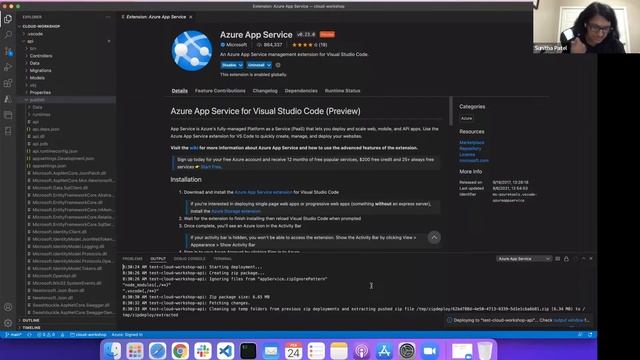
Task: Click the five-star rating
Action: coord(310,45)
